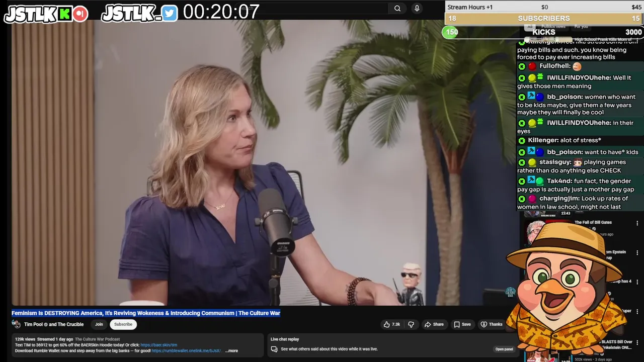Image resolution: width=644 pixels, height=362 pixels.
Task: Click the verified checkmark beside Tim Pool
Action: click(46, 325)
